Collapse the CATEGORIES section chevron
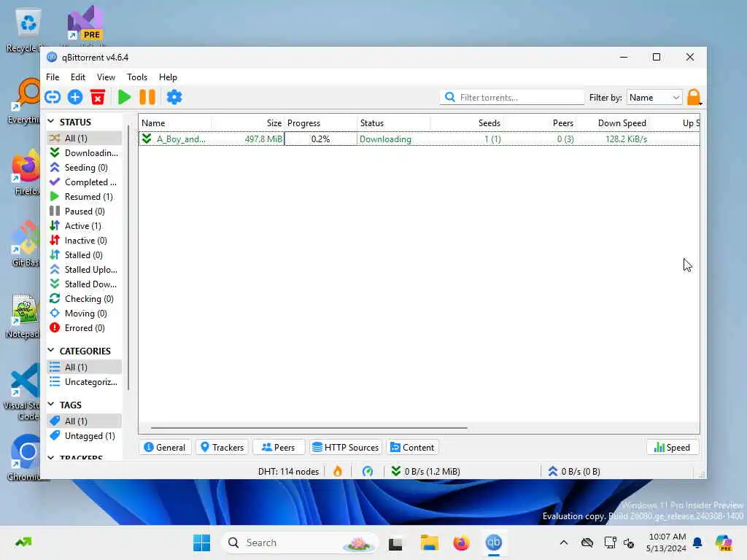The image size is (747, 560). pyautogui.click(x=51, y=351)
